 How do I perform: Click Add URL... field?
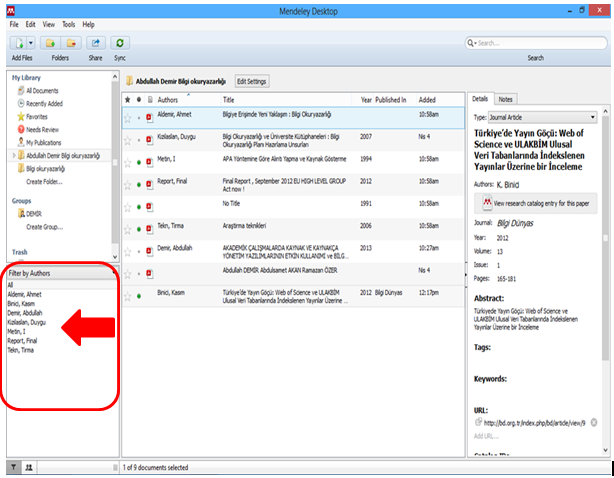[485, 436]
